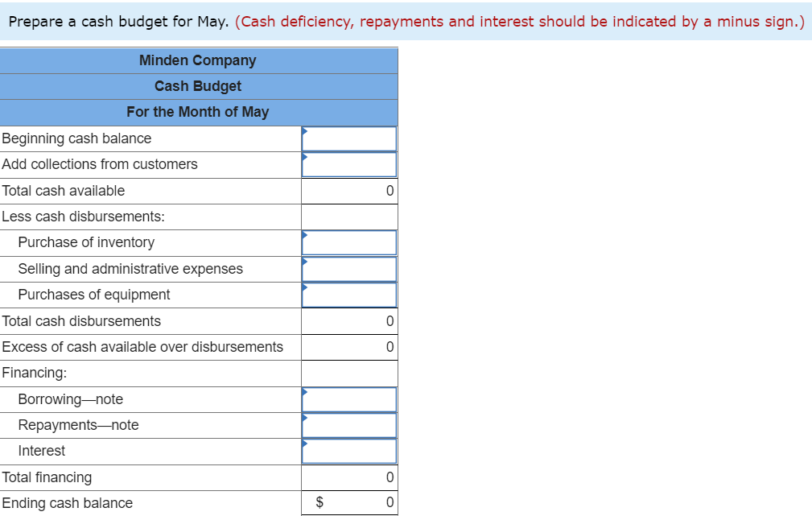
Task: Click the 'For the Month of May' header
Action: coord(198,113)
